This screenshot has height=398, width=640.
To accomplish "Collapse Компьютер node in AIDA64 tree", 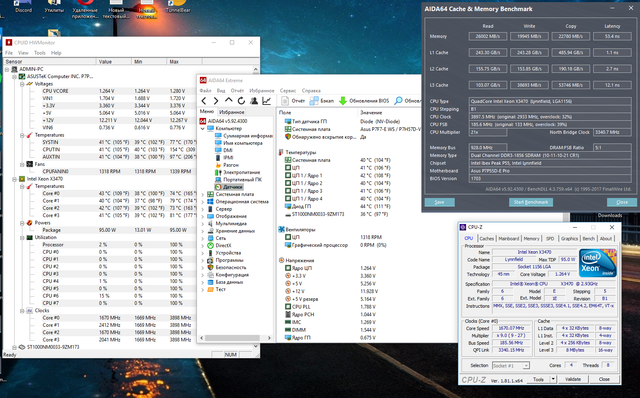I will [x=202, y=129].
